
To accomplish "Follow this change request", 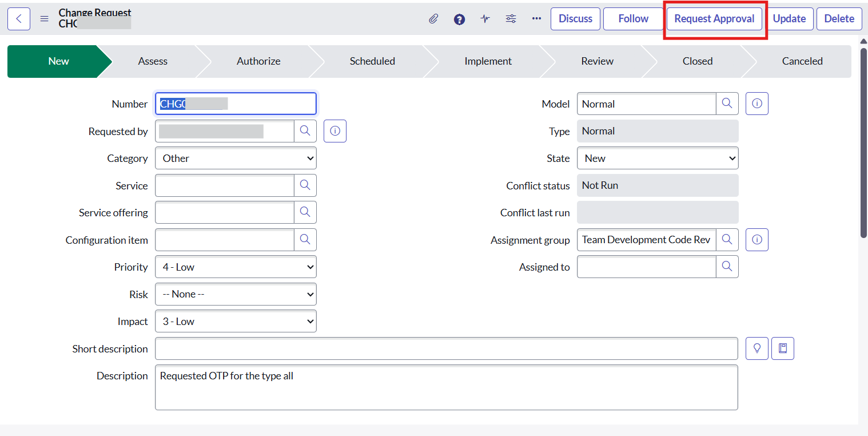I will click(634, 19).
